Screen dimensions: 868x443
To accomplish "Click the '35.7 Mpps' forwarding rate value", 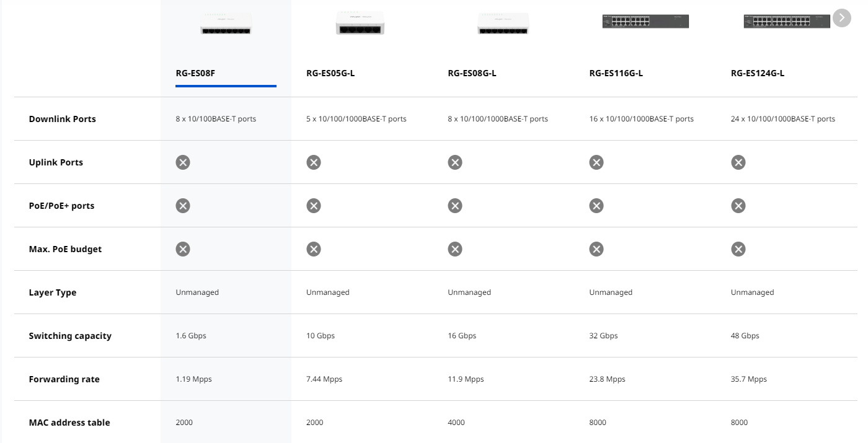I will coord(749,379).
